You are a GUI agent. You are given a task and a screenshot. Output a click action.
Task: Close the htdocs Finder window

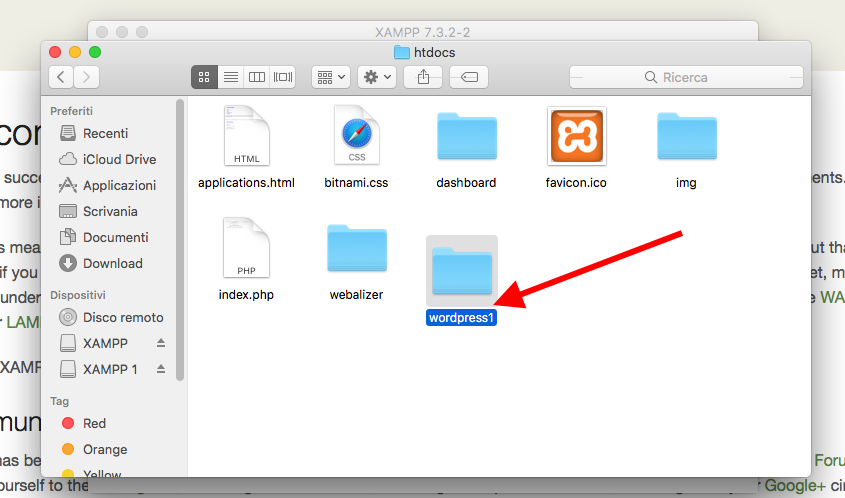click(x=55, y=52)
